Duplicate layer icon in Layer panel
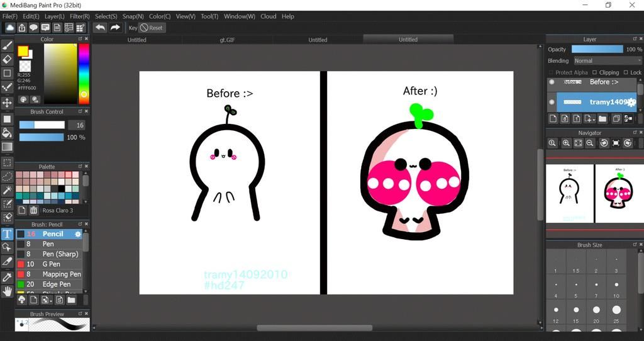The height and width of the screenshot is (341, 644). pos(616,119)
